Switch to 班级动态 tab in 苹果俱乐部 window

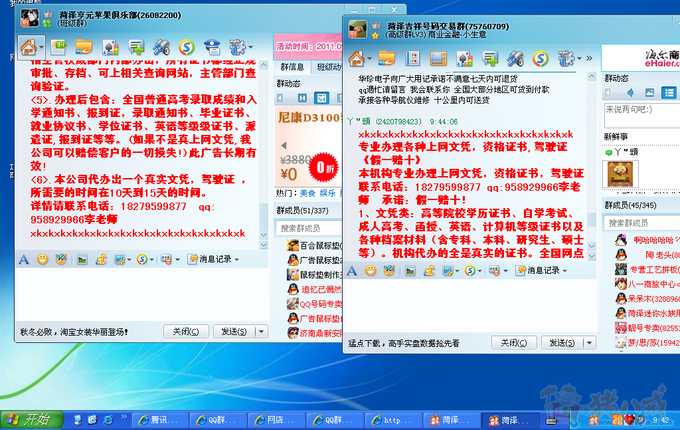328,67
